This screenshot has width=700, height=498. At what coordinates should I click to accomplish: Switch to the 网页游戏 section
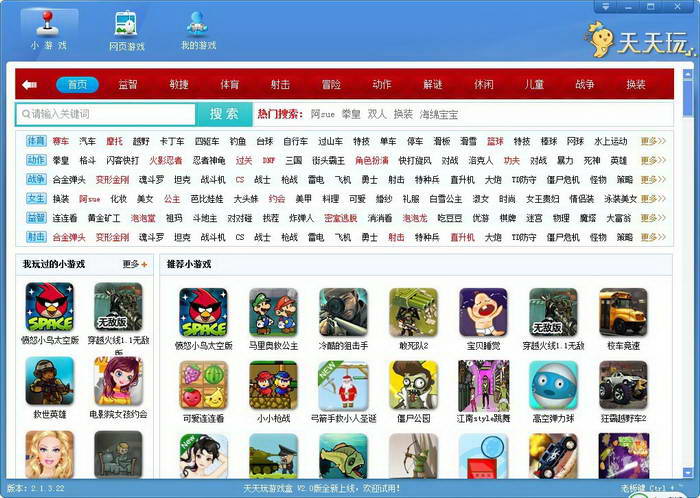pos(126,30)
